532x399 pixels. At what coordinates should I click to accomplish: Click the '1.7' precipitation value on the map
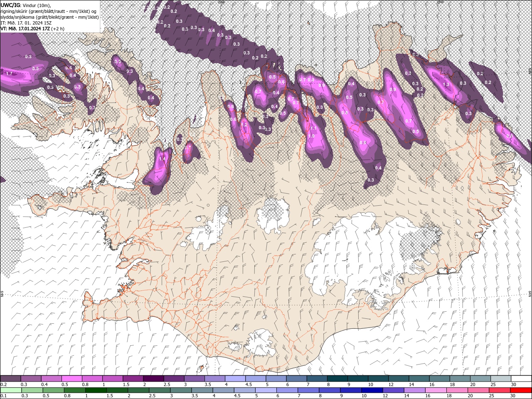tap(10, 74)
